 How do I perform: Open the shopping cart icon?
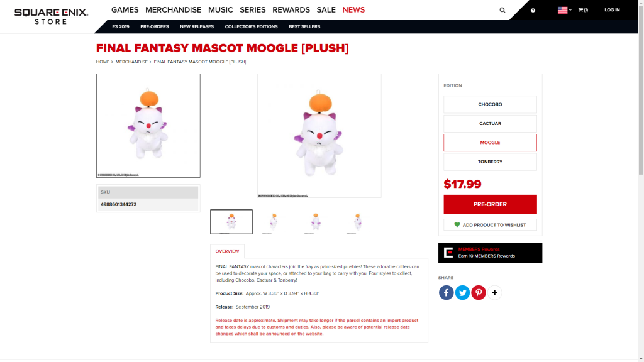(583, 10)
